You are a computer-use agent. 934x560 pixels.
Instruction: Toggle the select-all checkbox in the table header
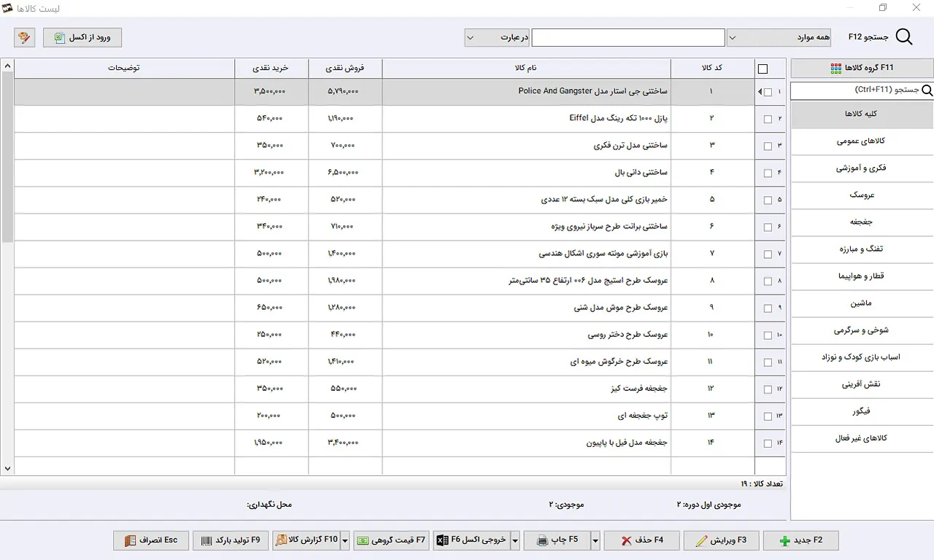click(x=763, y=69)
